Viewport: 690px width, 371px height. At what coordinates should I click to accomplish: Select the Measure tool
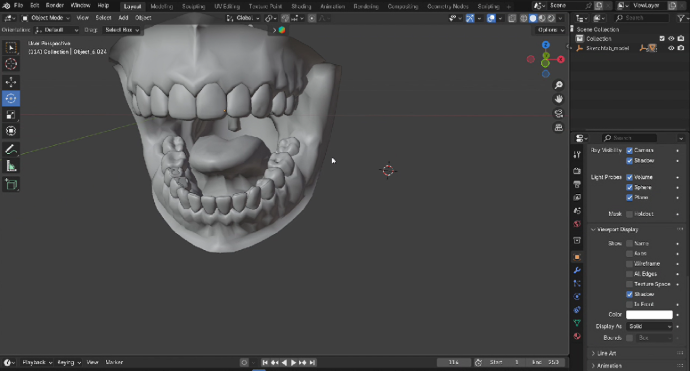[x=11, y=166]
